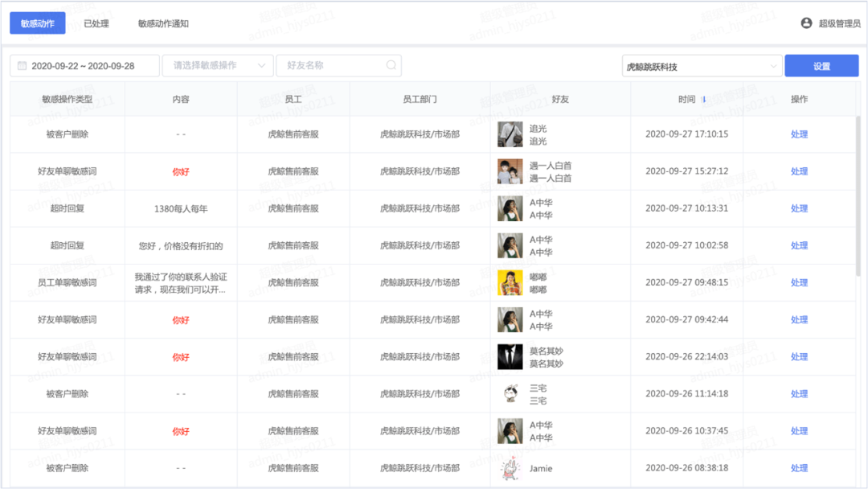Click 处理 link for 17:10:15 record
This screenshot has width=868, height=489.
[799, 134]
